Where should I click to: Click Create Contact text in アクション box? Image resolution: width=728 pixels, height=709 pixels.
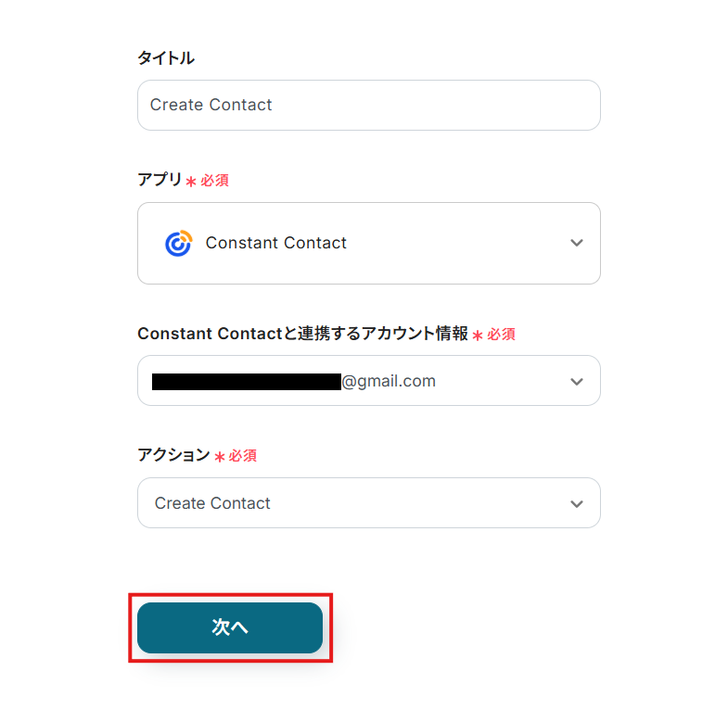pyautogui.click(x=212, y=503)
